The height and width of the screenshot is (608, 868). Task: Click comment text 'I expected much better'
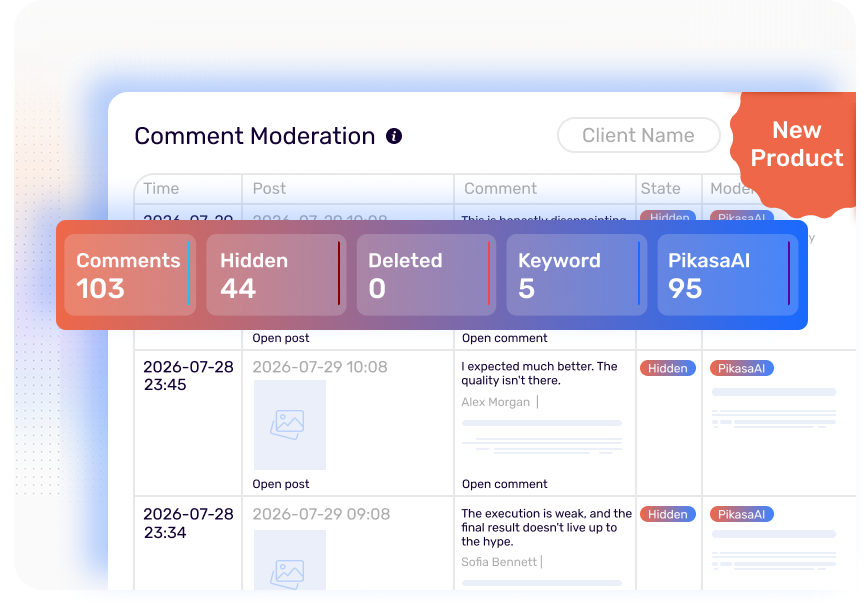click(x=539, y=373)
